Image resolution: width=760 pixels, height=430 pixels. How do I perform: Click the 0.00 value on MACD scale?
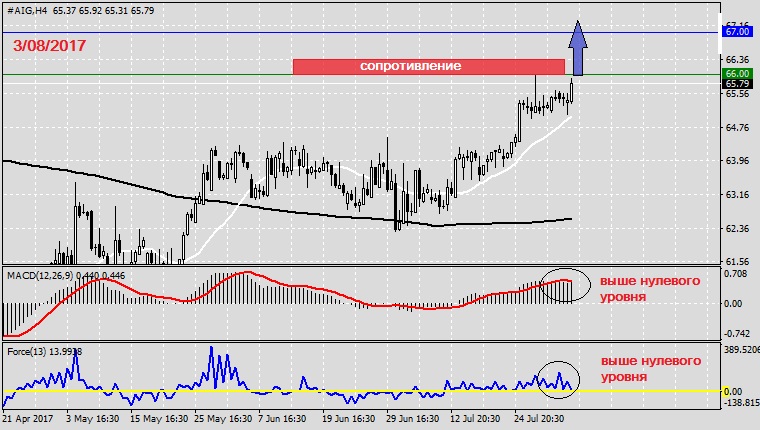[x=733, y=303]
